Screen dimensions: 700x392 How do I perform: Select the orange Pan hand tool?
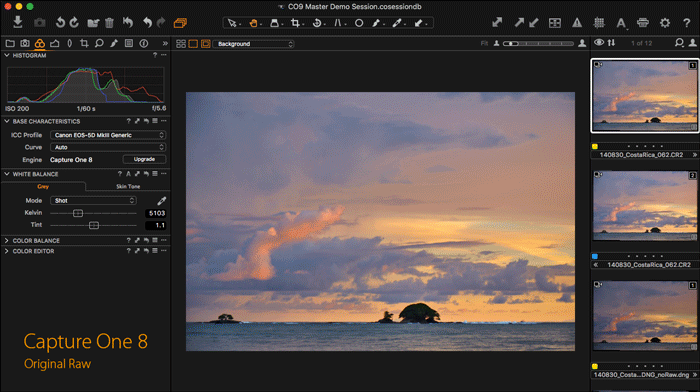coord(253,23)
